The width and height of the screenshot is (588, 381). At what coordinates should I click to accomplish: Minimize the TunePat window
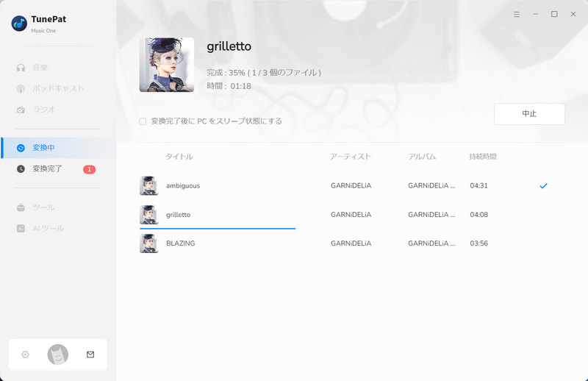[x=536, y=14]
